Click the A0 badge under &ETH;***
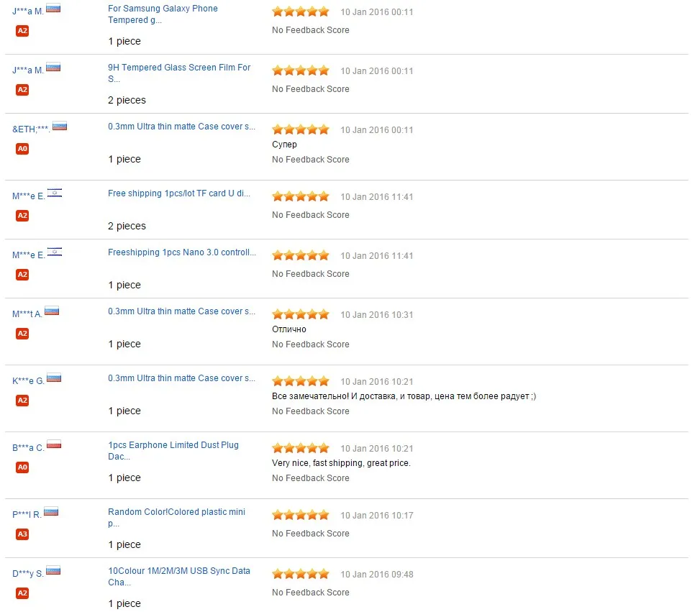Image resolution: width=700 pixels, height=612 pixels. (22, 148)
